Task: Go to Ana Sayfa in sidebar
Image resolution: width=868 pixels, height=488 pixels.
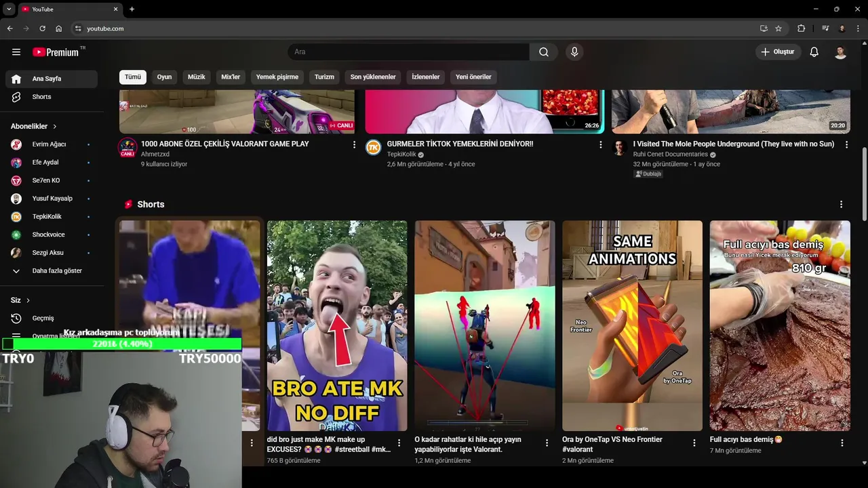Action: coord(52,79)
